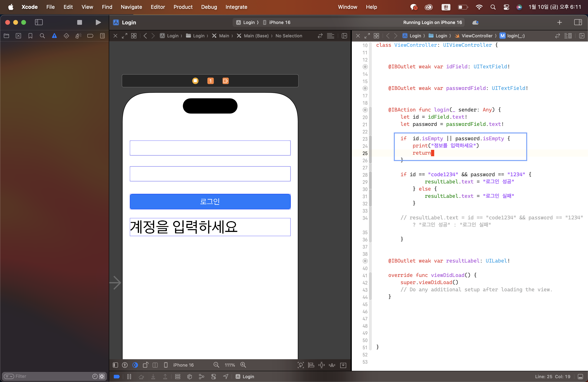Screen dimensions: 588x382
Task: Select the Exit icon in scene dock
Action: [226, 81]
